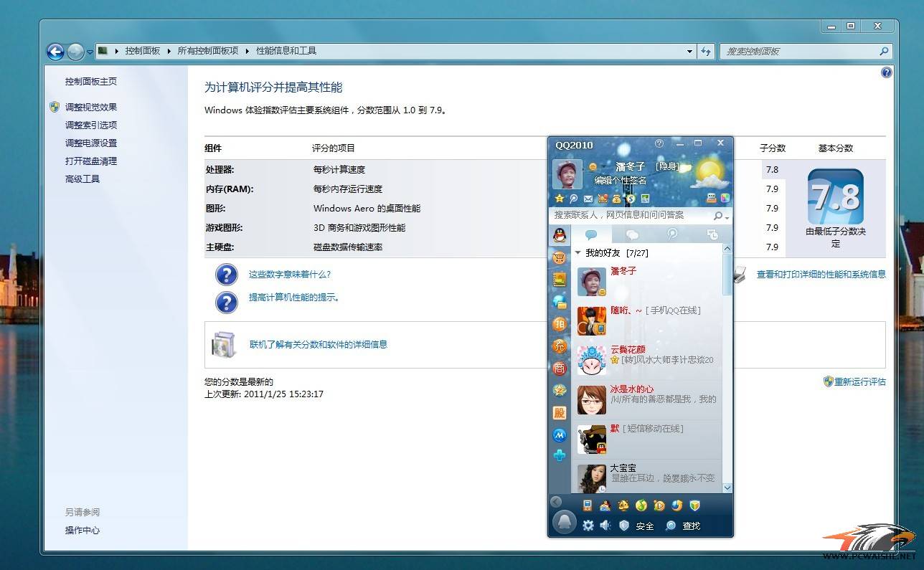Open the QQ settings gear icon
924x570 pixels.
click(588, 526)
